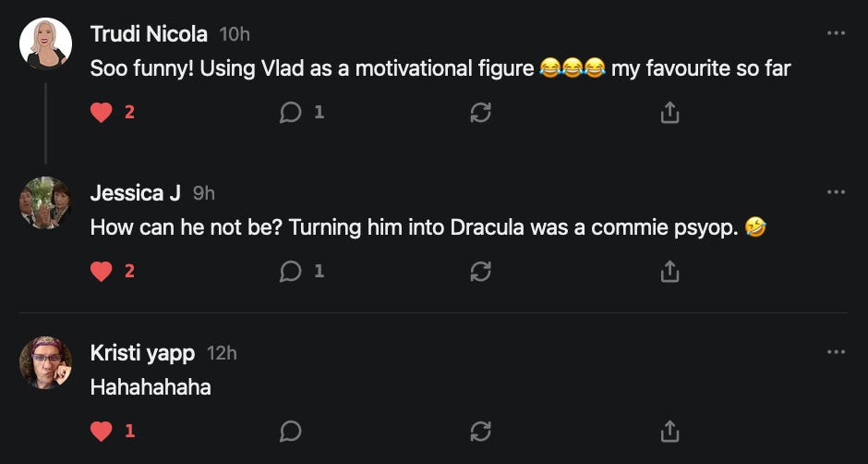
Task: Unlike Trudi Nicola's comment with the heart
Action: [102, 113]
